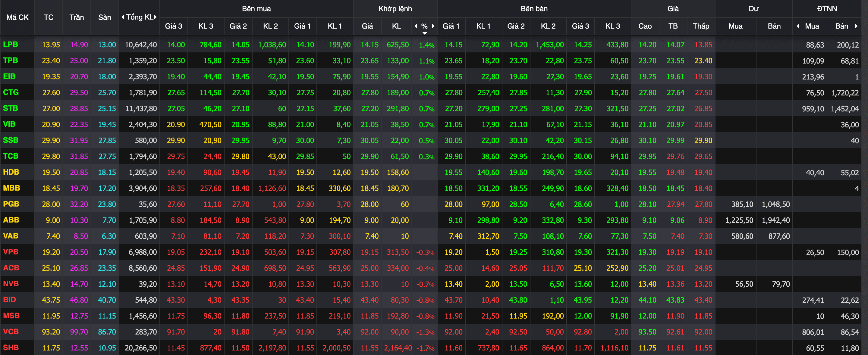Click the Tổng KL column header

tap(140, 17)
